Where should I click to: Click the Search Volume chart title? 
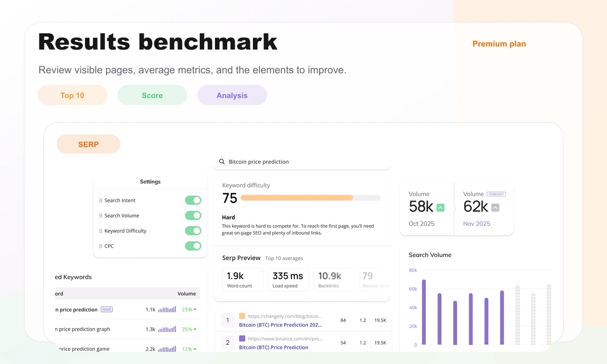tap(430, 255)
